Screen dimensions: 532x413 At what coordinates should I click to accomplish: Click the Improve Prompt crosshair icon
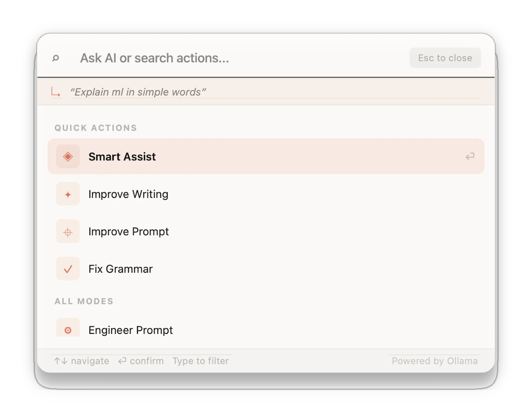(x=68, y=232)
